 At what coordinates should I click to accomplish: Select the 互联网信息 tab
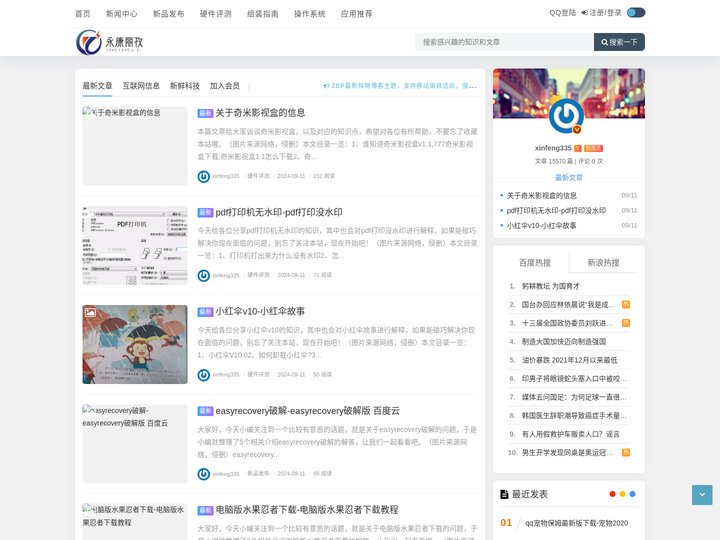click(x=141, y=86)
